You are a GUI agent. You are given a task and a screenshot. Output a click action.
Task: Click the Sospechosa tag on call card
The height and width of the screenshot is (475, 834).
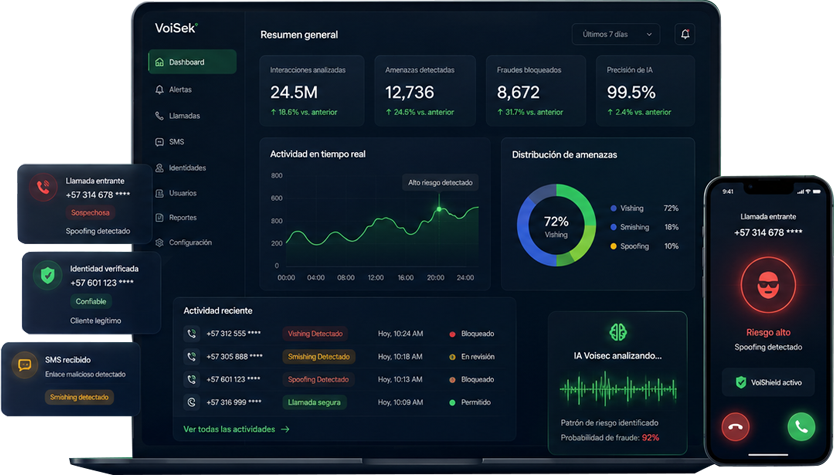coord(90,213)
